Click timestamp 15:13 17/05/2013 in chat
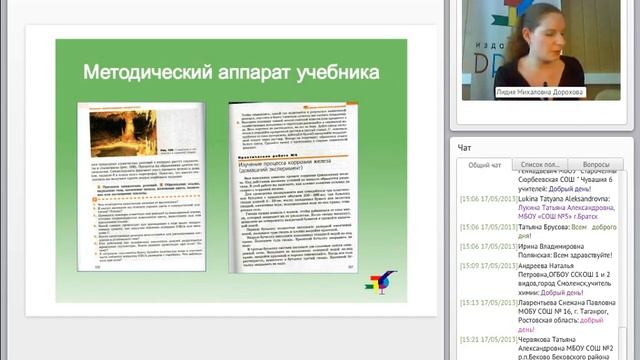 coord(489,303)
